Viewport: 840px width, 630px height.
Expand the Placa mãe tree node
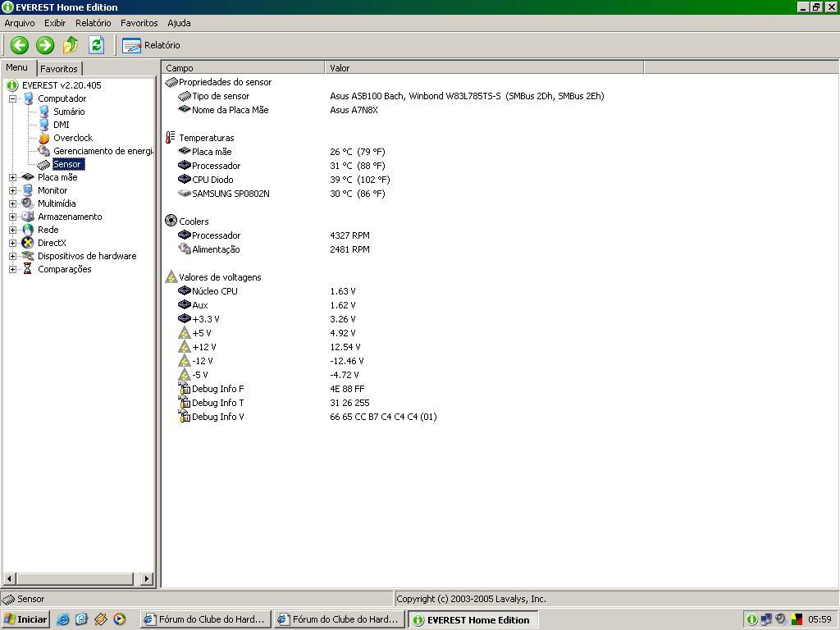13,177
